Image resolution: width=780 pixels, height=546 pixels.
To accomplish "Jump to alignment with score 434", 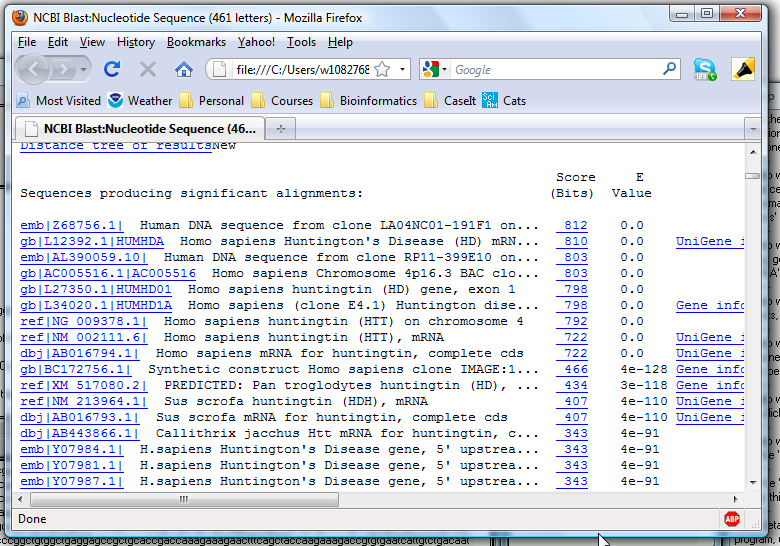I will pos(572,385).
